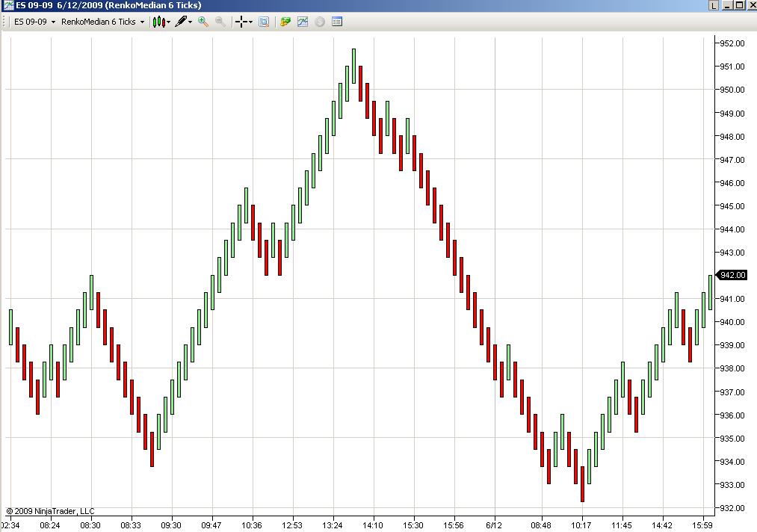Click the green zoom in magnifier

point(203,22)
